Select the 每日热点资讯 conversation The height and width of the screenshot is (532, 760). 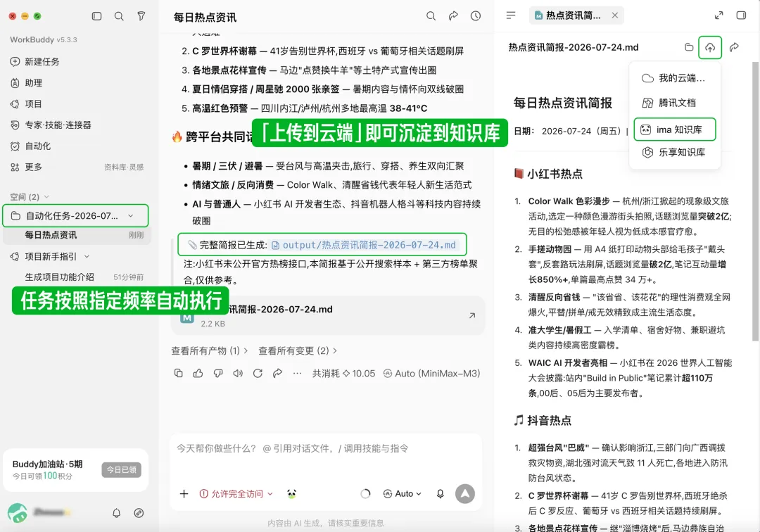click(77, 235)
